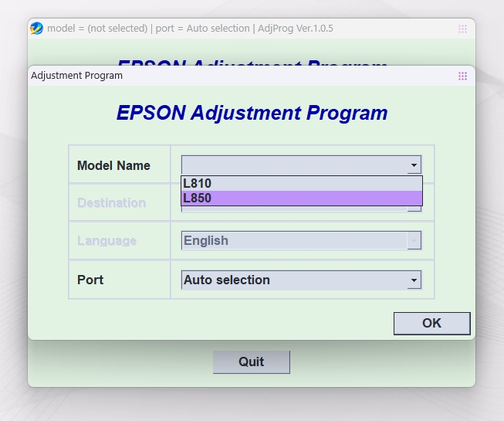Image resolution: width=504 pixels, height=421 pixels.
Task: Click the Quit button in main window
Action: point(252,362)
